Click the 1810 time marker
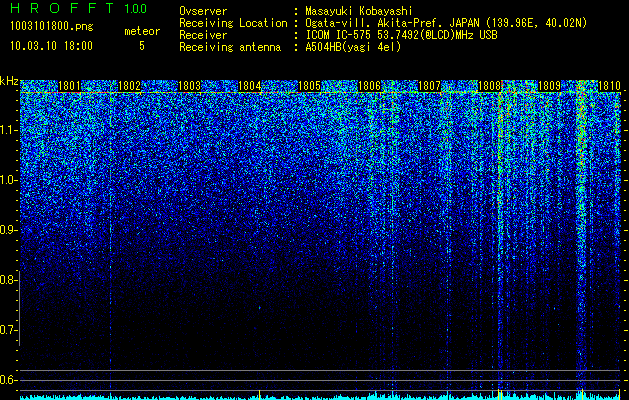The width and height of the screenshot is (629, 400). pyautogui.click(x=609, y=86)
